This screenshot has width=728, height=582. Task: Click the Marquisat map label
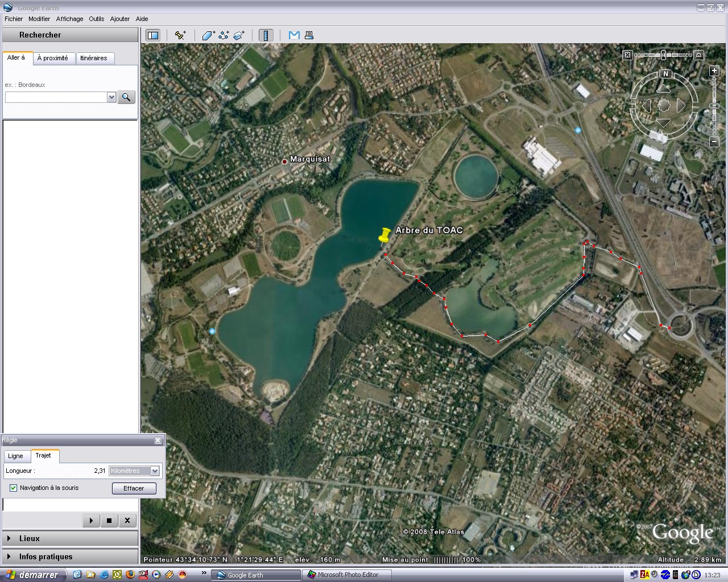point(310,159)
